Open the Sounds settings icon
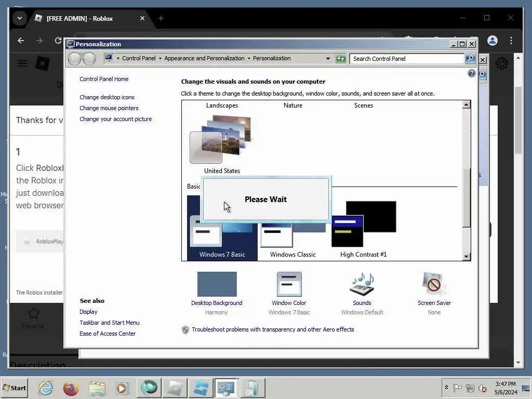The image size is (532, 399). (x=362, y=284)
